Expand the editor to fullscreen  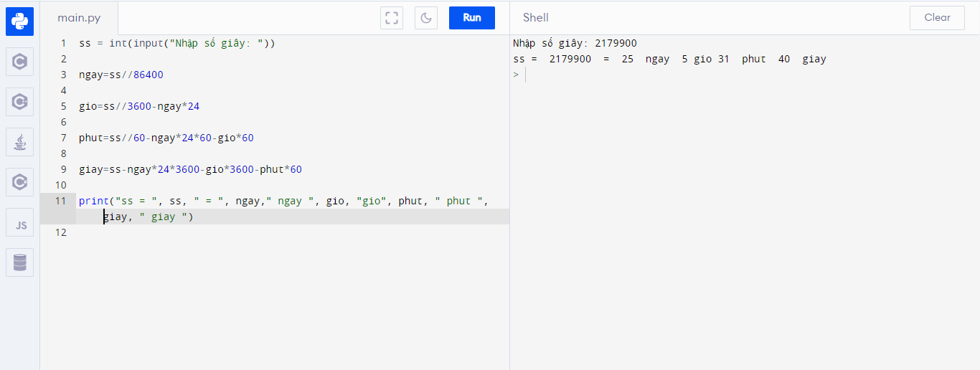point(392,18)
